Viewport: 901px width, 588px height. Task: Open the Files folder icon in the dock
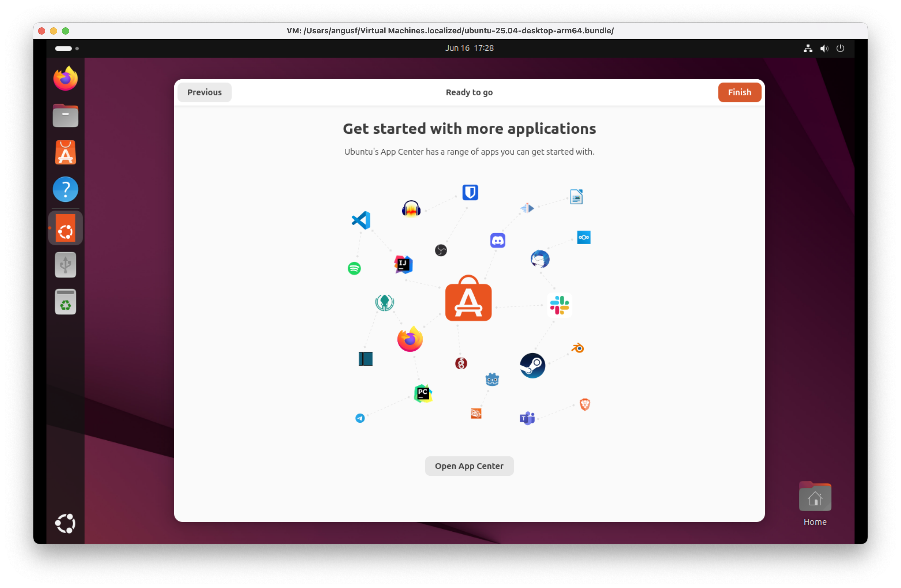(65, 115)
